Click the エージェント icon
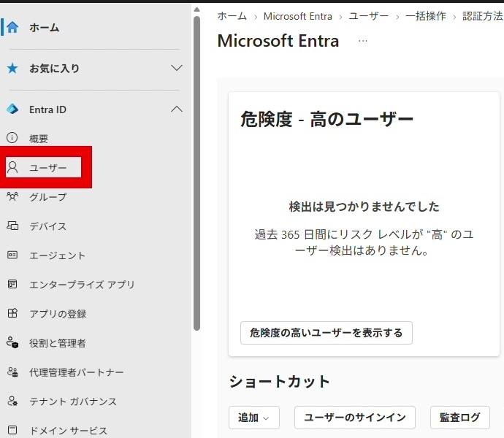 tap(12, 255)
